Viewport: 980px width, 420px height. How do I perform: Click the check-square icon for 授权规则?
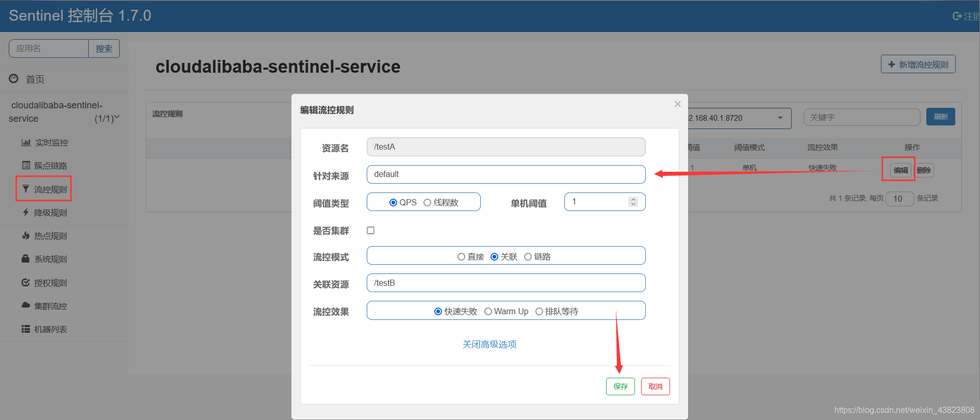[x=25, y=282]
